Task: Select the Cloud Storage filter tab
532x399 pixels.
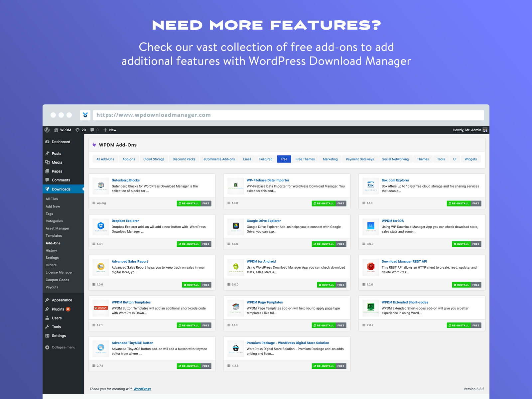Action: point(154,159)
